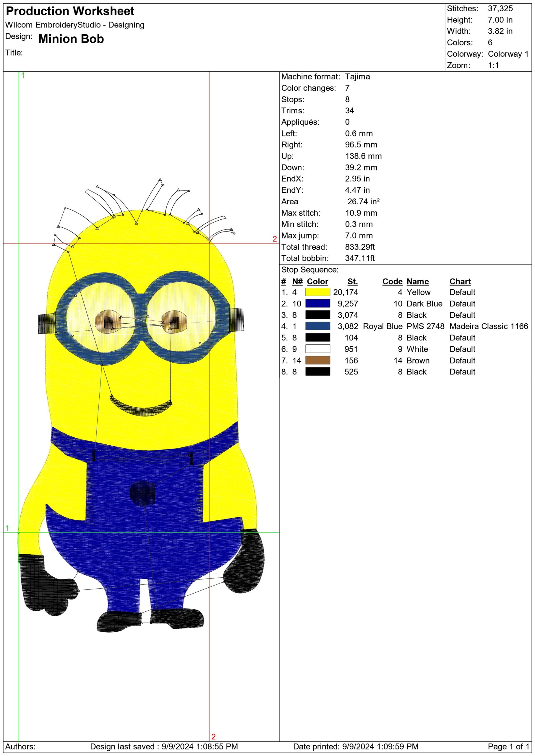The width and height of the screenshot is (535, 756).
Task: Click the 'Color' column header
Action: click(x=317, y=281)
